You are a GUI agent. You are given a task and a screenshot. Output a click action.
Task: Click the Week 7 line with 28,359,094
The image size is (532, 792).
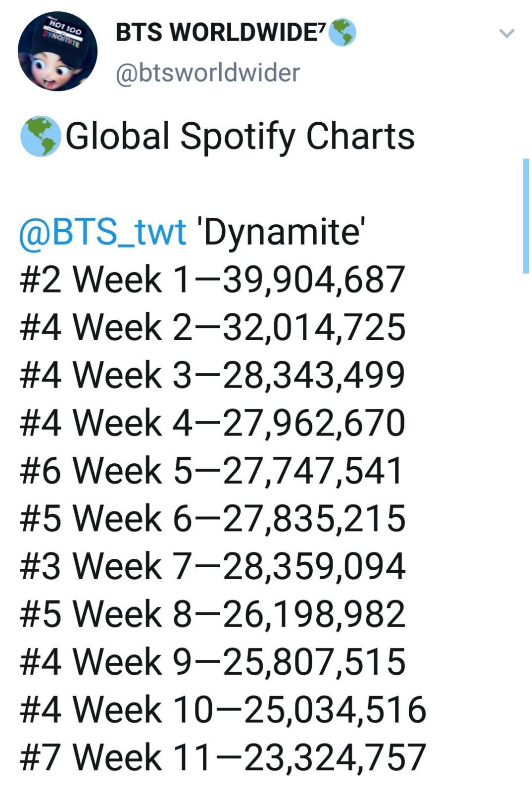[x=213, y=566]
